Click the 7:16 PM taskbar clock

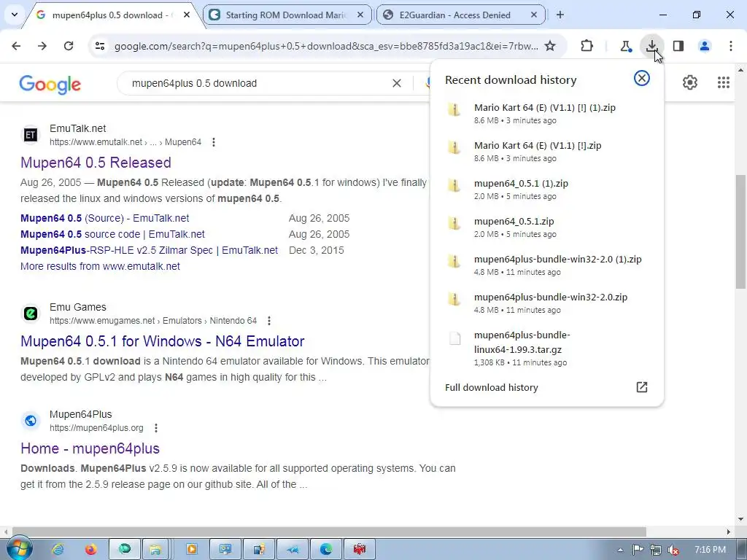pos(710,550)
